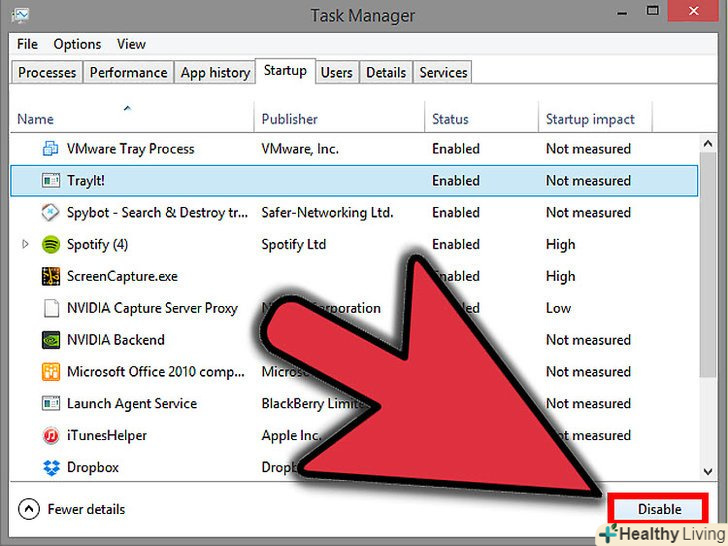Click the Spotify Ltd publisher cell
This screenshot has height=546, width=728.
click(x=293, y=244)
